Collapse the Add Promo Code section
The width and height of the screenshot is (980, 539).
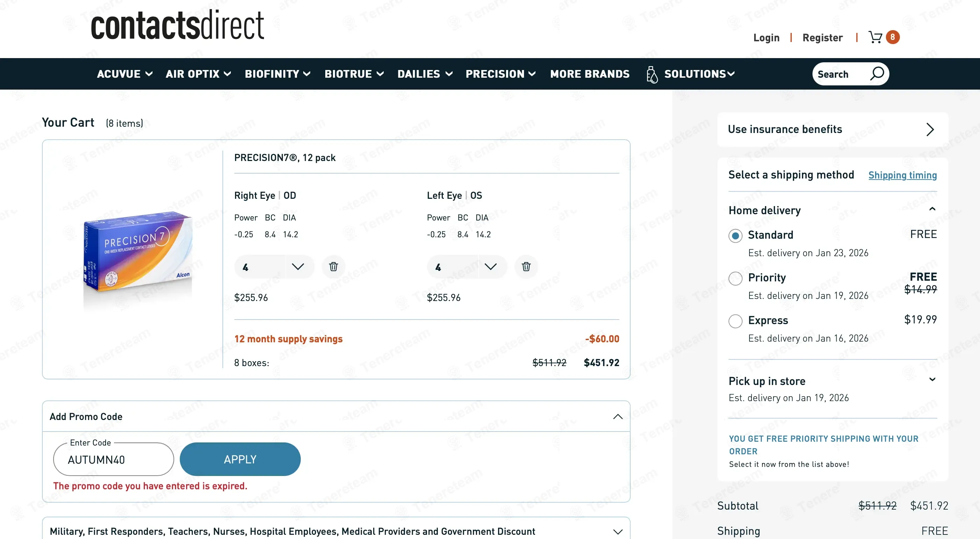(617, 416)
